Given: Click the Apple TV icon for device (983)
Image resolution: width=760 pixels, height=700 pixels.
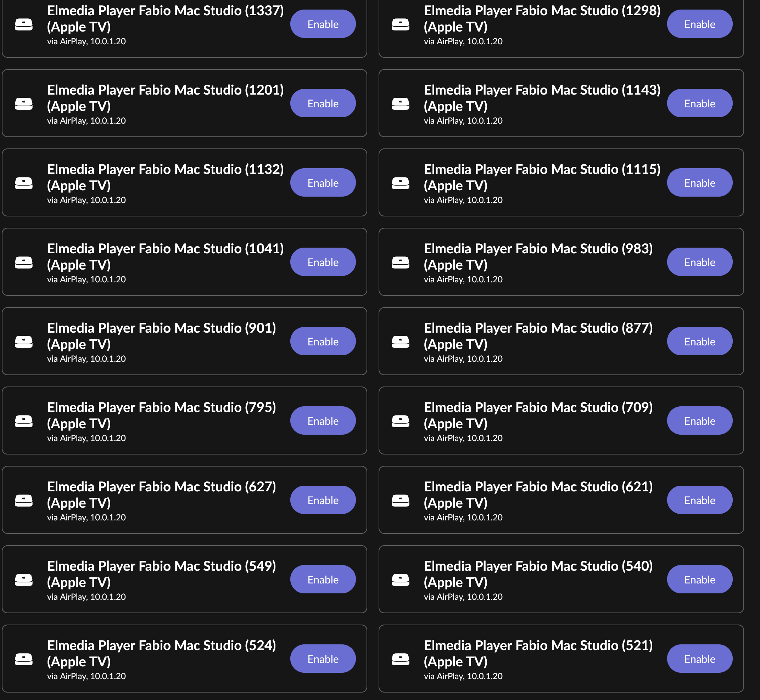Looking at the screenshot, I should 400,262.
